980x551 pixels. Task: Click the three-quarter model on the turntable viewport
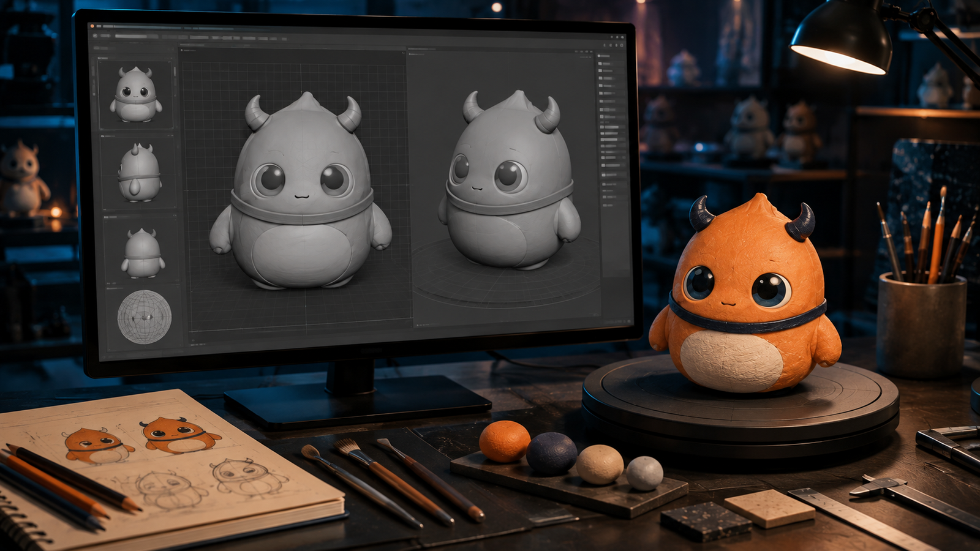coord(510,181)
